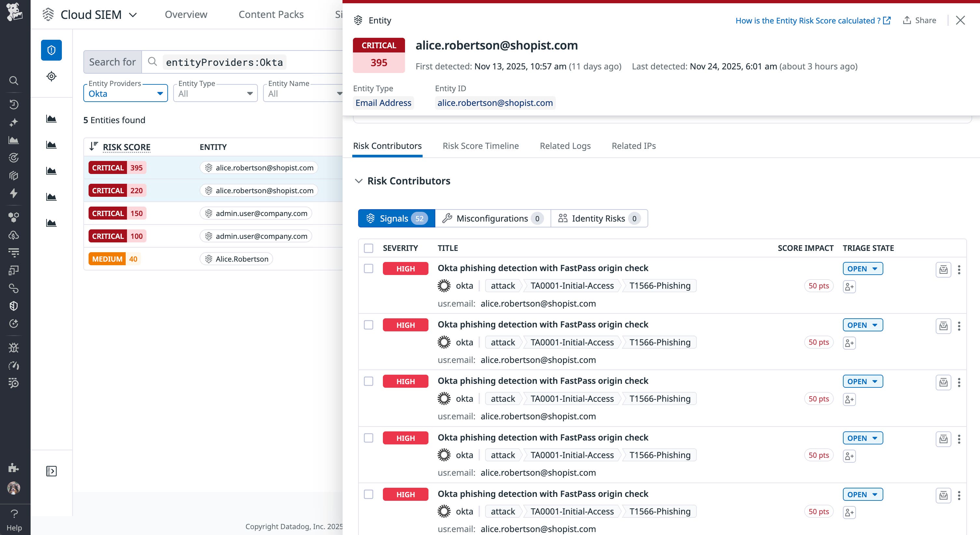The width and height of the screenshot is (980, 535).
Task: Change the OPEN triage state on the first signal
Action: click(x=862, y=268)
